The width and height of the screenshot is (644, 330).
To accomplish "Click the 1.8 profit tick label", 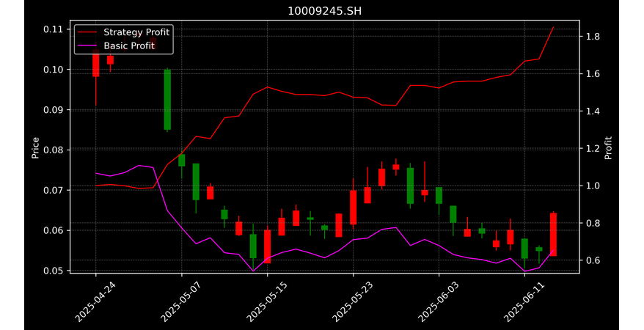I will (593, 37).
